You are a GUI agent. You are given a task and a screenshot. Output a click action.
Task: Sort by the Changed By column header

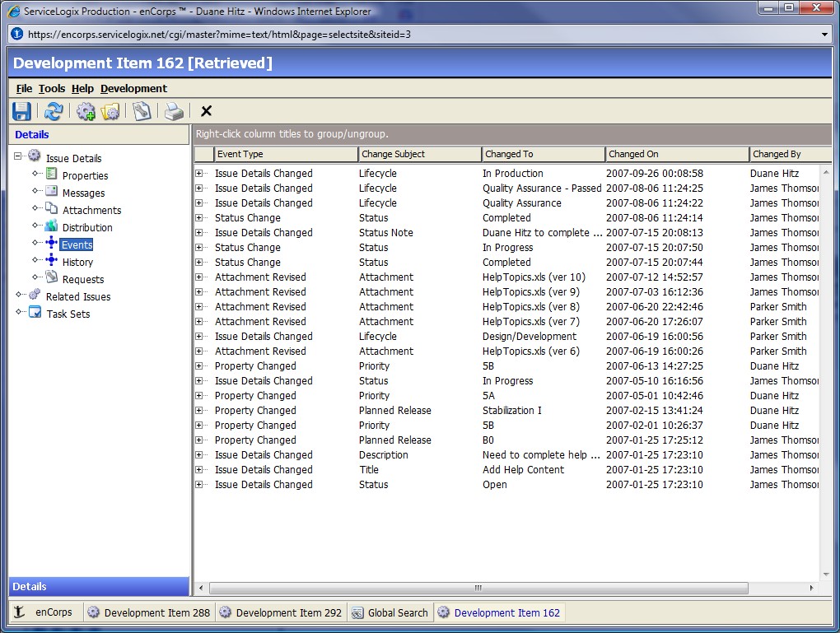(x=791, y=154)
